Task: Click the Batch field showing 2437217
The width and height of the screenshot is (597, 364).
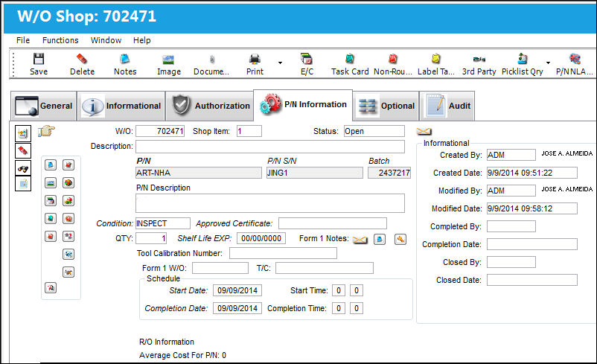Action: pyautogui.click(x=389, y=173)
